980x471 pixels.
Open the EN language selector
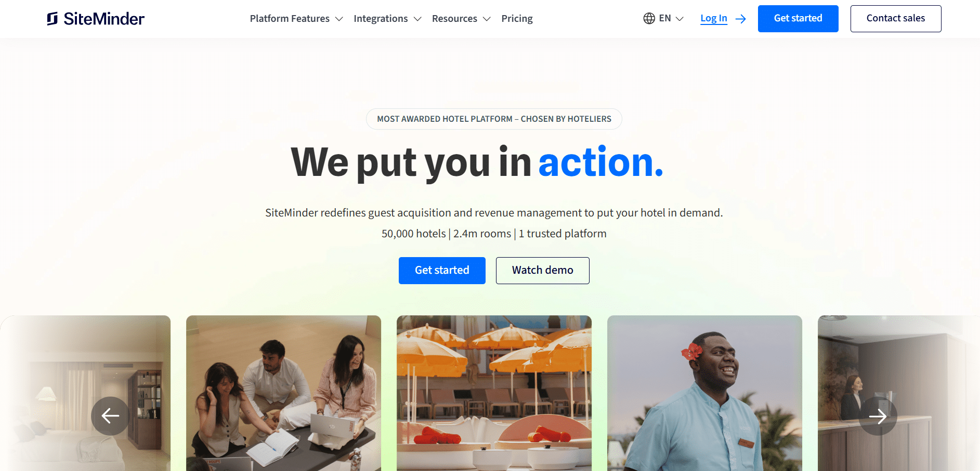point(663,19)
